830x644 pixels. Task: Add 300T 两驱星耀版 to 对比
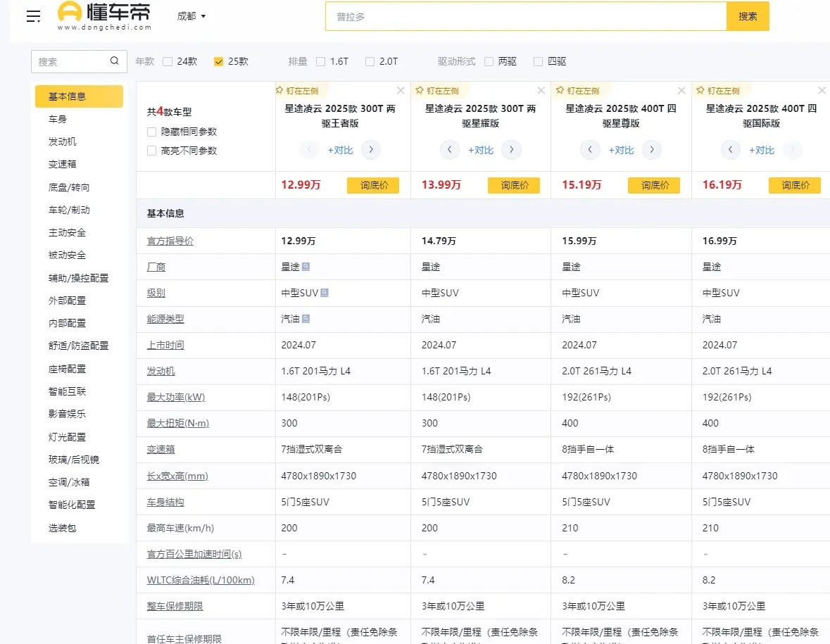tap(481, 151)
